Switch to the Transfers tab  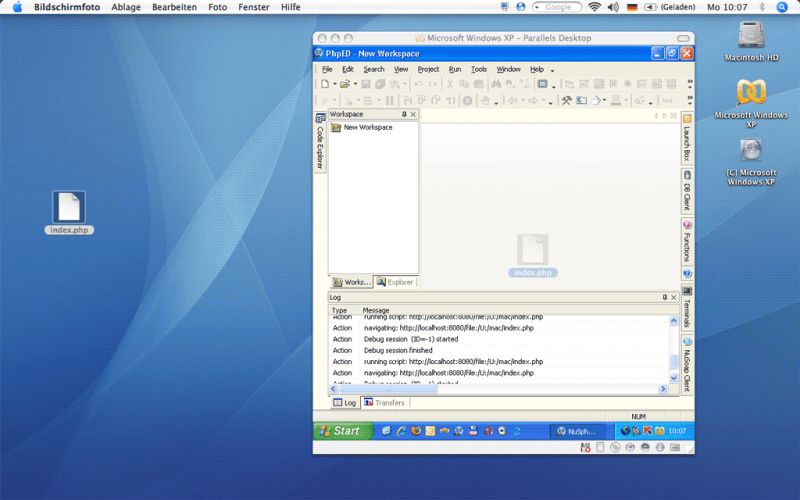pyautogui.click(x=384, y=403)
